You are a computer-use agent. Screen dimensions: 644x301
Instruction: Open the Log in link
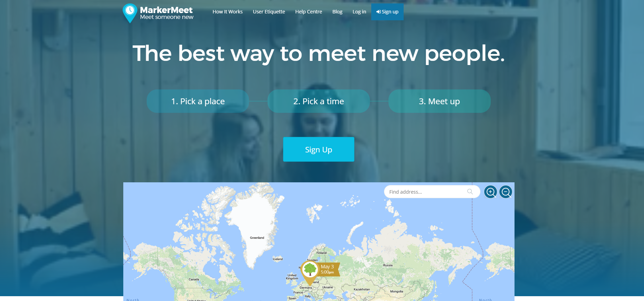[359, 12]
